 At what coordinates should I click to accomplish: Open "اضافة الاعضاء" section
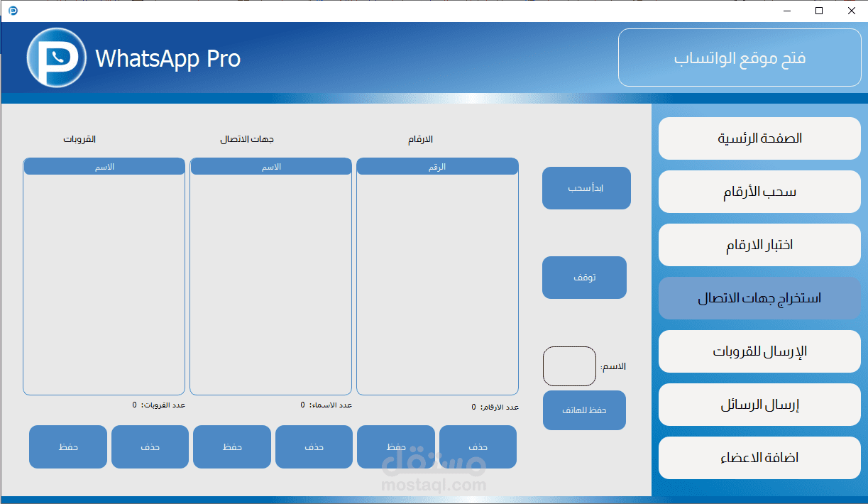point(759,458)
